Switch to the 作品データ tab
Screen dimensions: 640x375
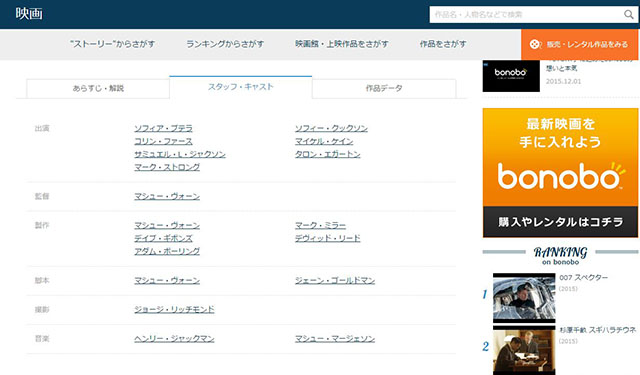tap(384, 88)
